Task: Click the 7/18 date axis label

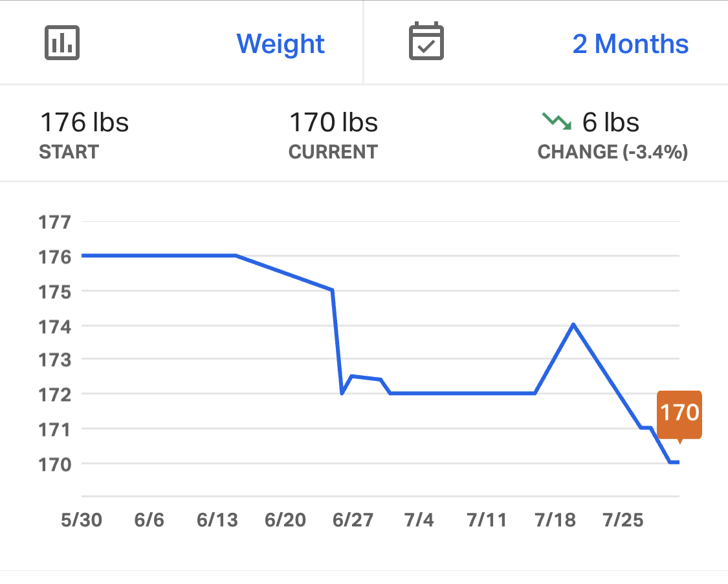Action: point(555,520)
